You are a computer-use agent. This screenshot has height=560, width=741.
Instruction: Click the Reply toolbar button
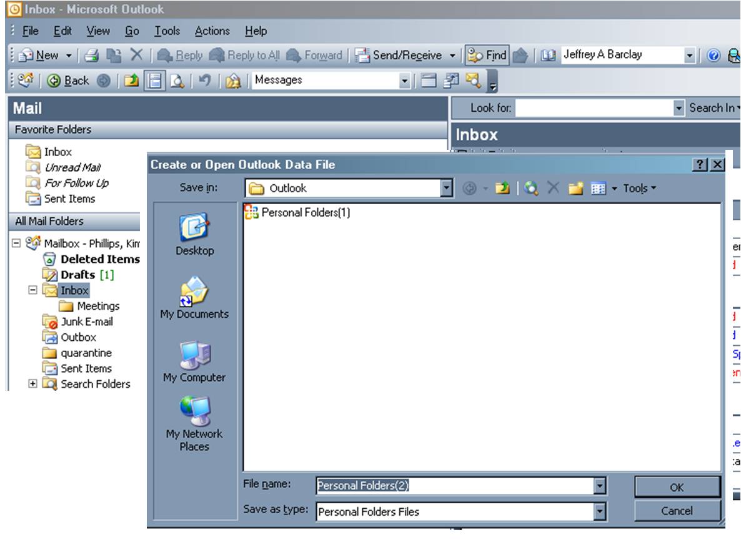point(179,56)
